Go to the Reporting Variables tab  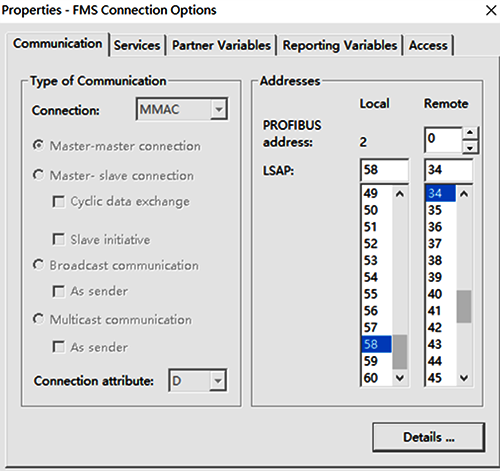click(340, 45)
